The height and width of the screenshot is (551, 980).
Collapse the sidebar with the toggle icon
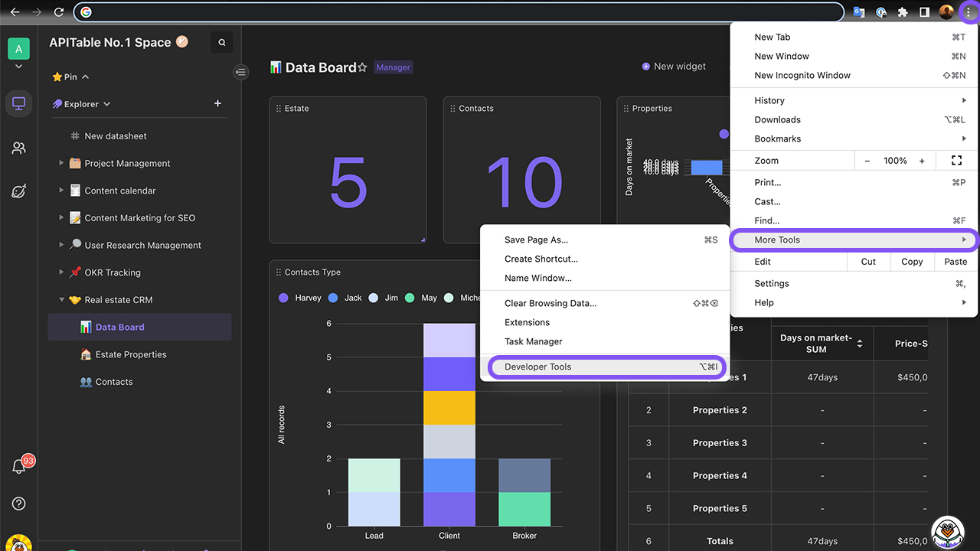point(241,72)
